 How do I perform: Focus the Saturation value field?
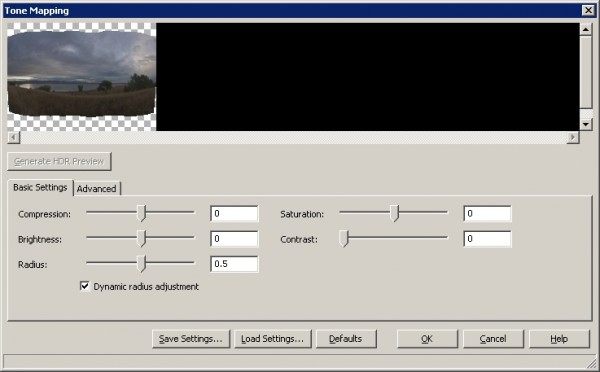488,214
